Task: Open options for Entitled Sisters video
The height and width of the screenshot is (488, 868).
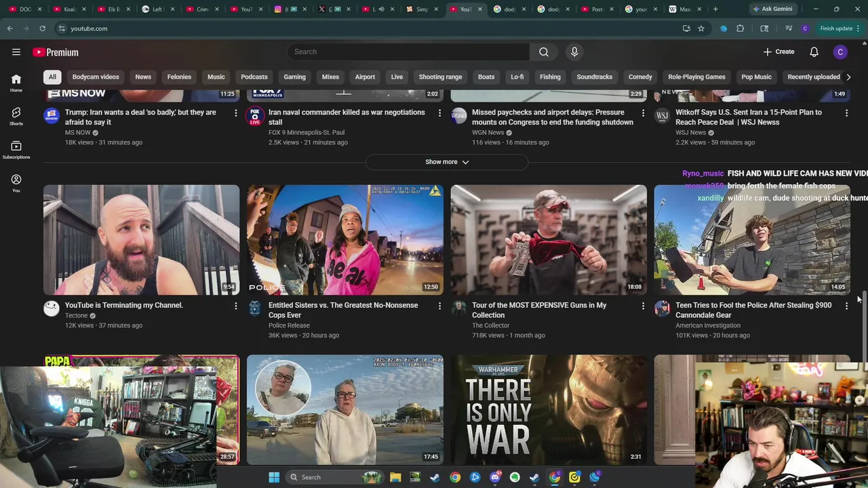Action: click(439, 306)
